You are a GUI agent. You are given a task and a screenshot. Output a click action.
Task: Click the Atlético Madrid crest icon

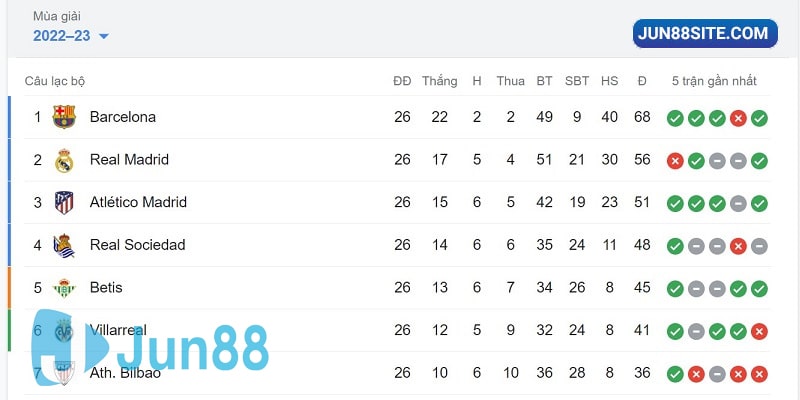pyautogui.click(x=64, y=202)
